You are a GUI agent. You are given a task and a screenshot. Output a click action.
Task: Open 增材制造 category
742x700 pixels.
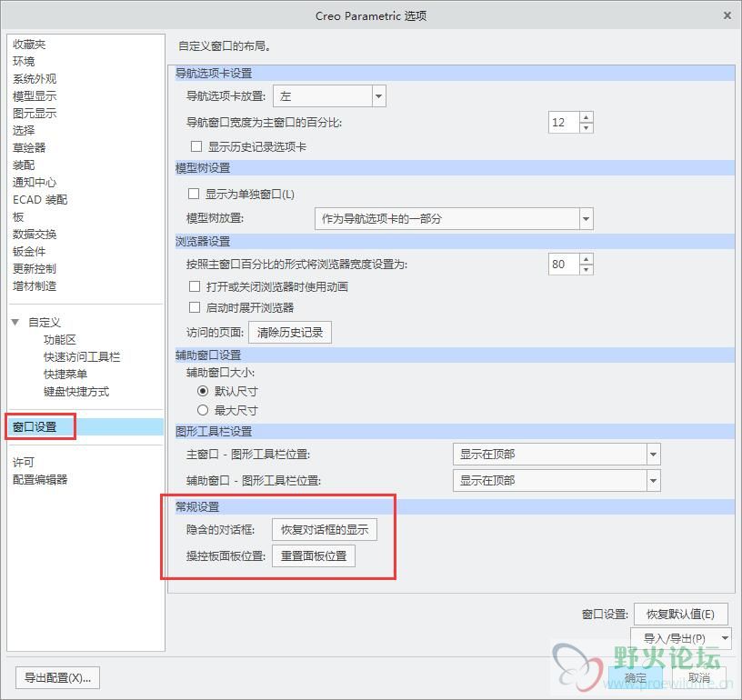(35, 285)
